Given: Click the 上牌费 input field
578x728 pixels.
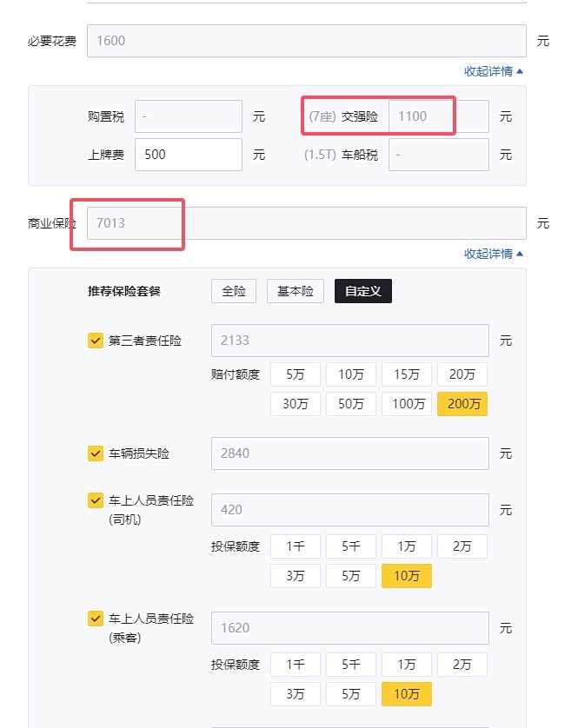Looking at the screenshot, I should (189, 155).
